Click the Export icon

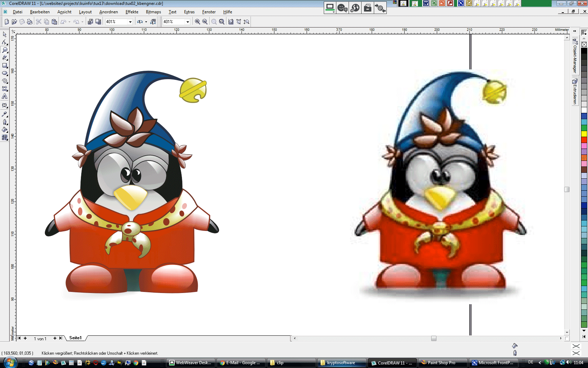(98, 22)
